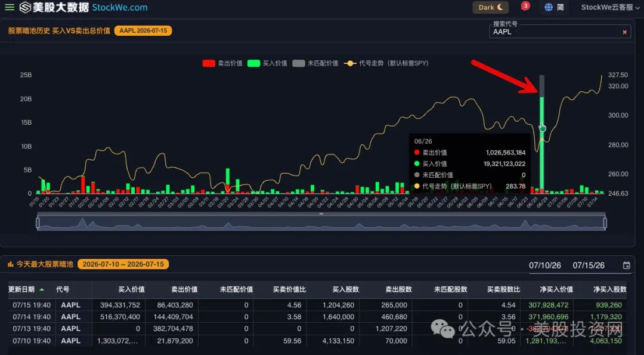Screen dimensions: 644x355
Task: Click the globe language icon
Action: pos(549,7)
